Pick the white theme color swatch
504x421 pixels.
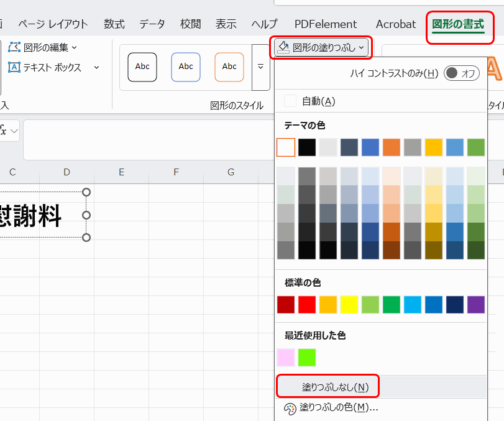[x=286, y=147]
